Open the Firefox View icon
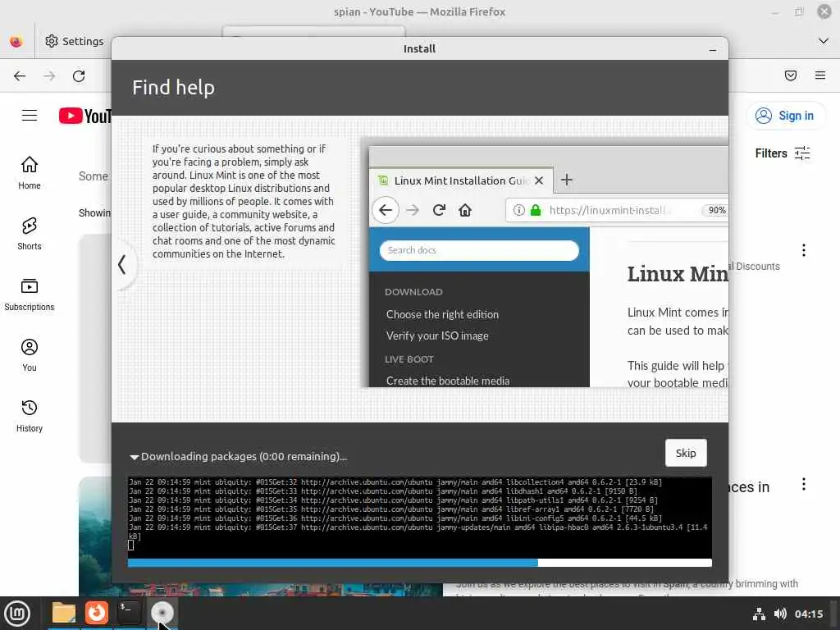This screenshot has width=840, height=630. (x=16, y=41)
